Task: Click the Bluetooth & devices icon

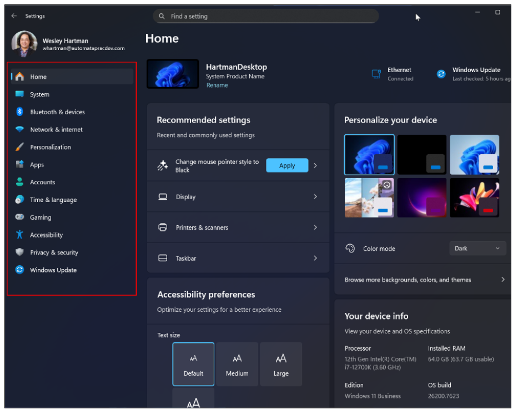Action: coord(19,112)
